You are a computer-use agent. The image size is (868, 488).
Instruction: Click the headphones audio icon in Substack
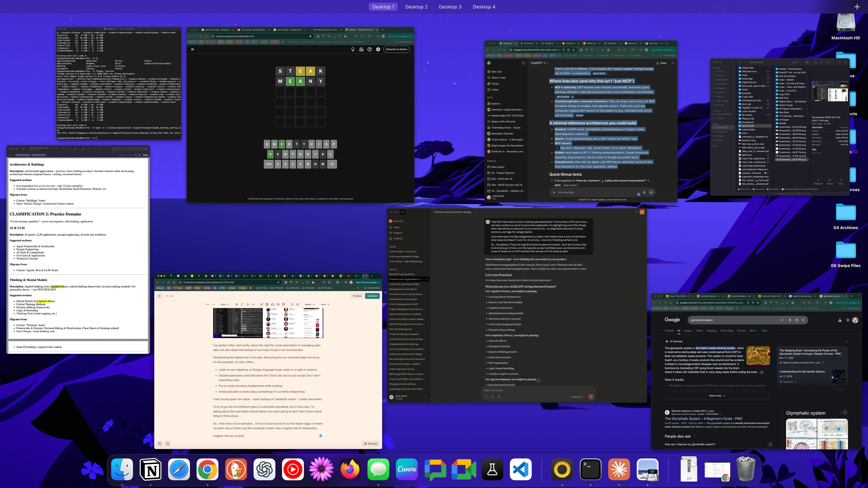click(x=273, y=304)
